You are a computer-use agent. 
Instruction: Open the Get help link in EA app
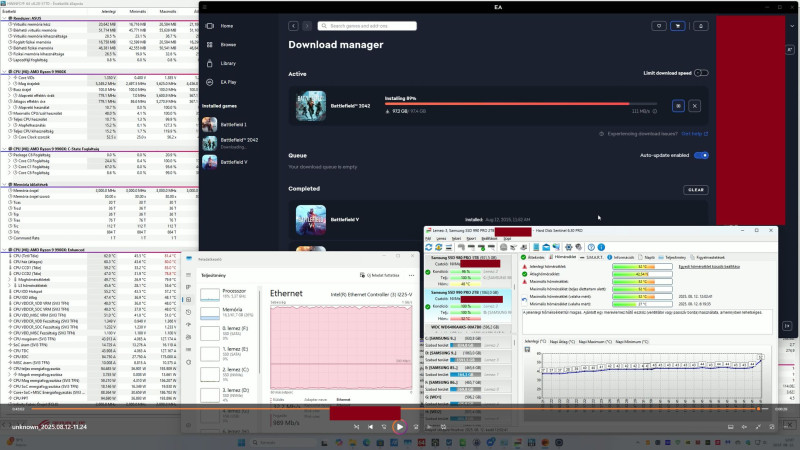coord(694,134)
